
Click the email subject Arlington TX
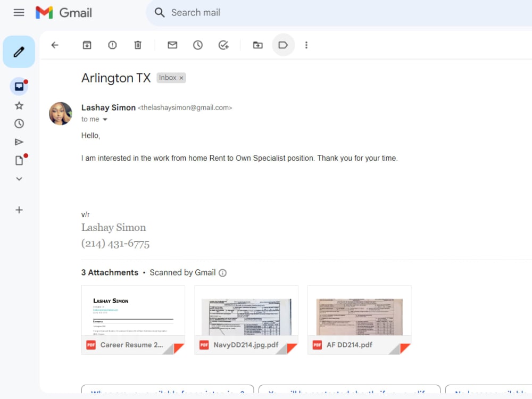tap(116, 78)
